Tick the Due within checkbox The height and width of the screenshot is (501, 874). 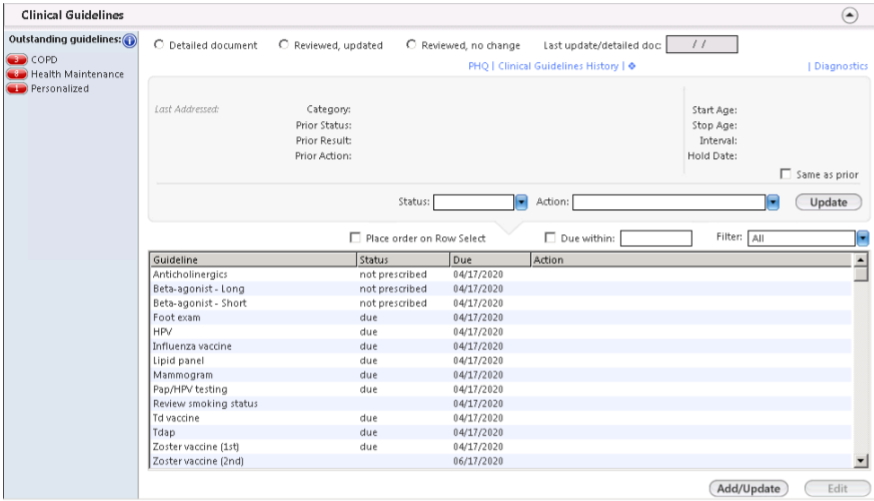pyautogui.click(x=550, y=238)
